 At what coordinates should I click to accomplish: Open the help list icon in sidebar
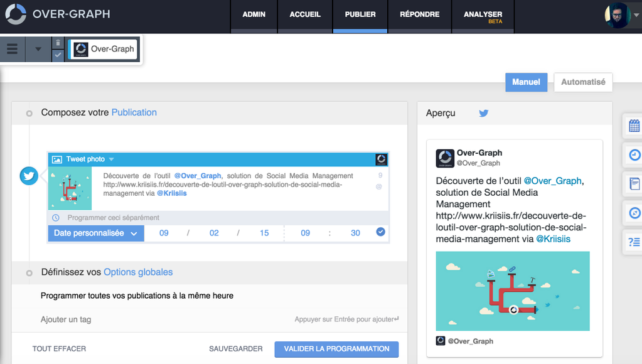click(634, 242)
